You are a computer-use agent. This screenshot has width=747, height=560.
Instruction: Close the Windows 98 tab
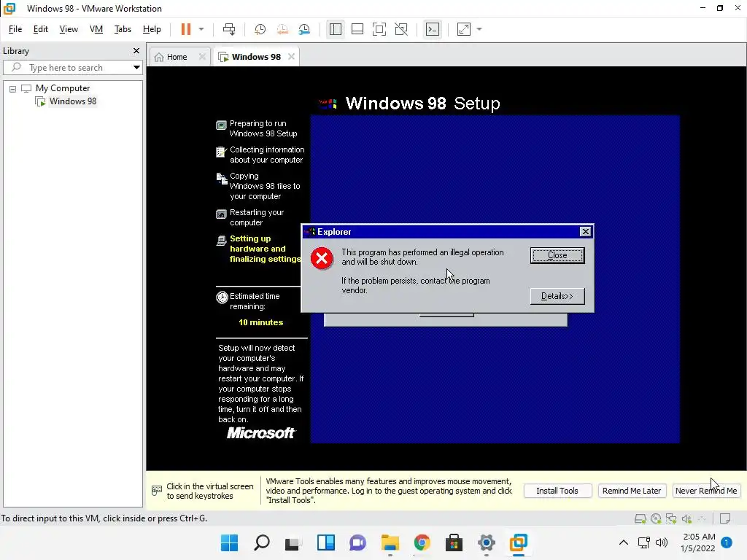pyautogui.click(x=291, y=57)
